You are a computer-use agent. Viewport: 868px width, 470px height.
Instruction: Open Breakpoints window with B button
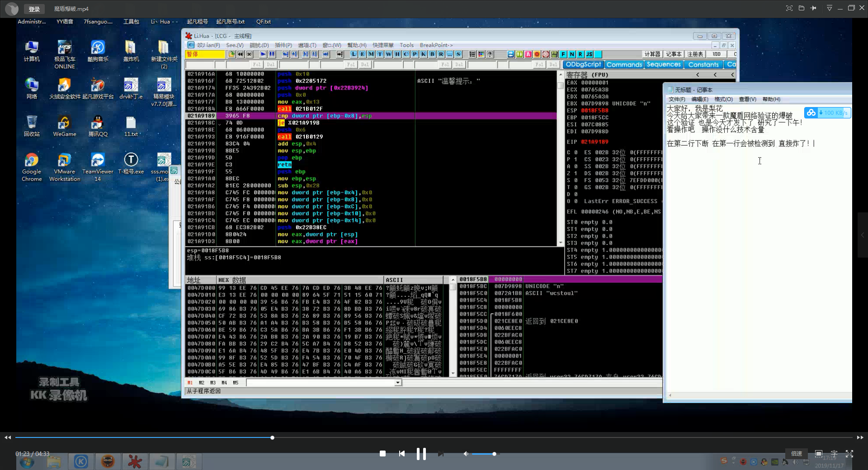pyautogui.click(x=432, y=54)
